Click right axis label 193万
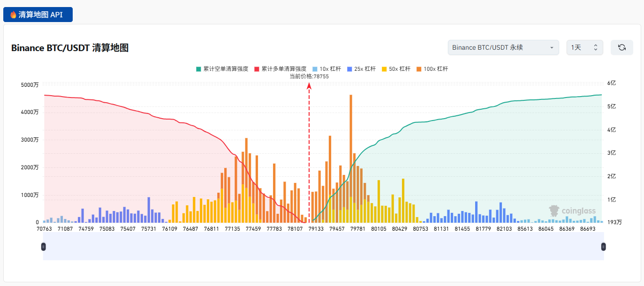This screenshot has height=286, width=644. click(614, 222)
